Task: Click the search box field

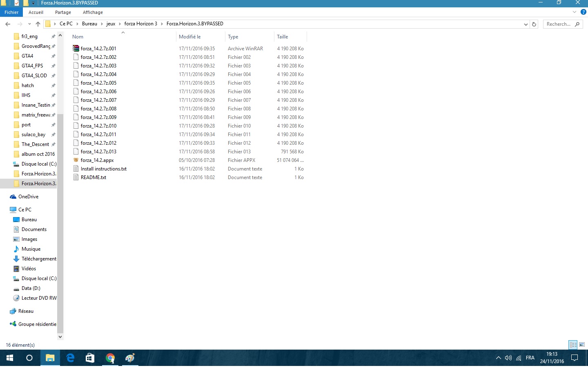Action: (563, 24)
